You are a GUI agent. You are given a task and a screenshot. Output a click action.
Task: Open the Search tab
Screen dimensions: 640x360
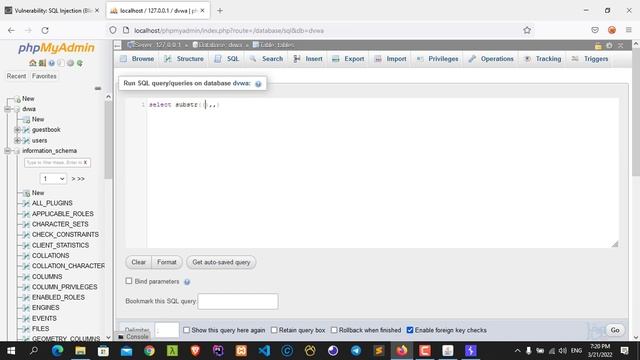click(x=267, y=59)
